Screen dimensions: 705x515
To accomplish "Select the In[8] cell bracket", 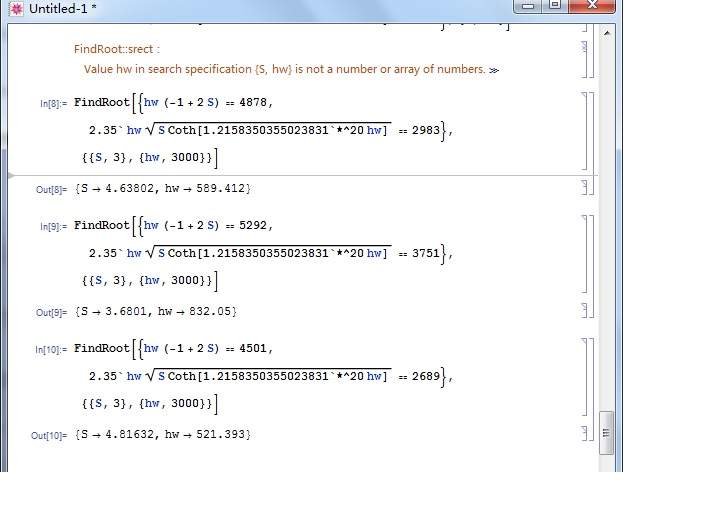I will pyautogui.click(x=585, y=131).
